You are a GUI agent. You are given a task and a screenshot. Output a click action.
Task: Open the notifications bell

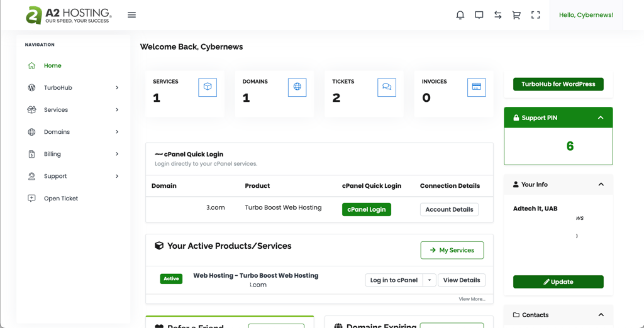pos(460,15)
